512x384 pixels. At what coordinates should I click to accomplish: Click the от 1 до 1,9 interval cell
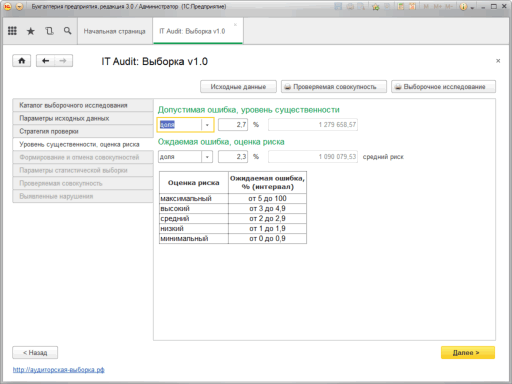[x=267, y=228]
